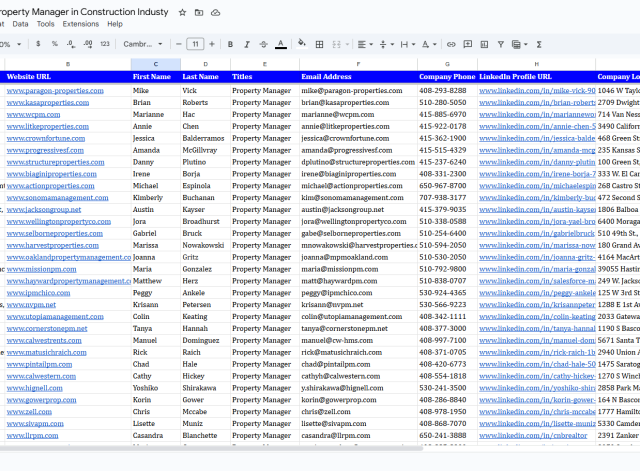640x471 pixels.
Task: Open the horizontal align dropdown
Action: pyautogui.click(x=365, y=44)
